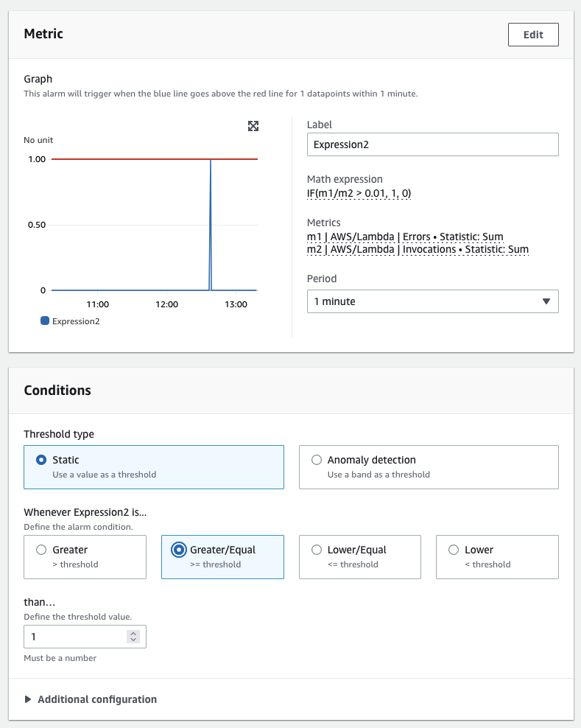
Task: Increase the threshold value with the up arrow
Action: coord(133,633)
